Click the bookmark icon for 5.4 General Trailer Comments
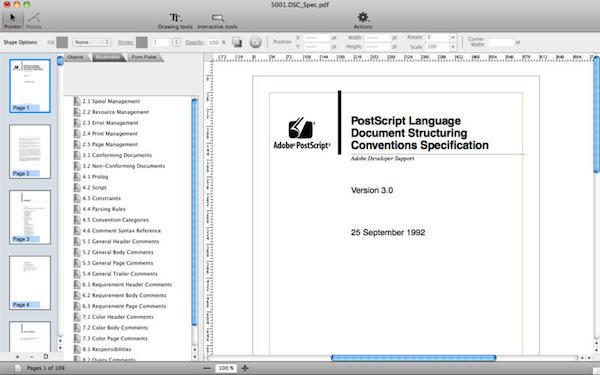The image size is (600, 375). pos(77,274)
